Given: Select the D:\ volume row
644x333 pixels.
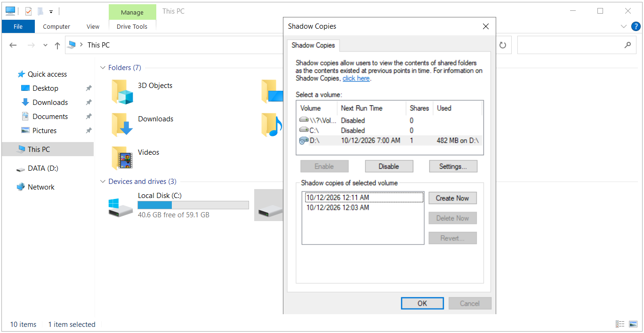Looking at the screenshot, I should [x=389, y=140].
